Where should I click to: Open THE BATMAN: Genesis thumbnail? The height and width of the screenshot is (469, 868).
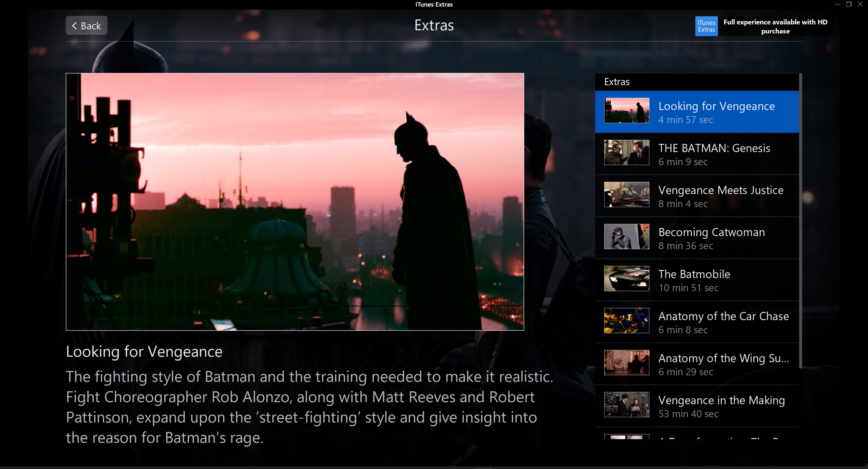coord(626,152)
